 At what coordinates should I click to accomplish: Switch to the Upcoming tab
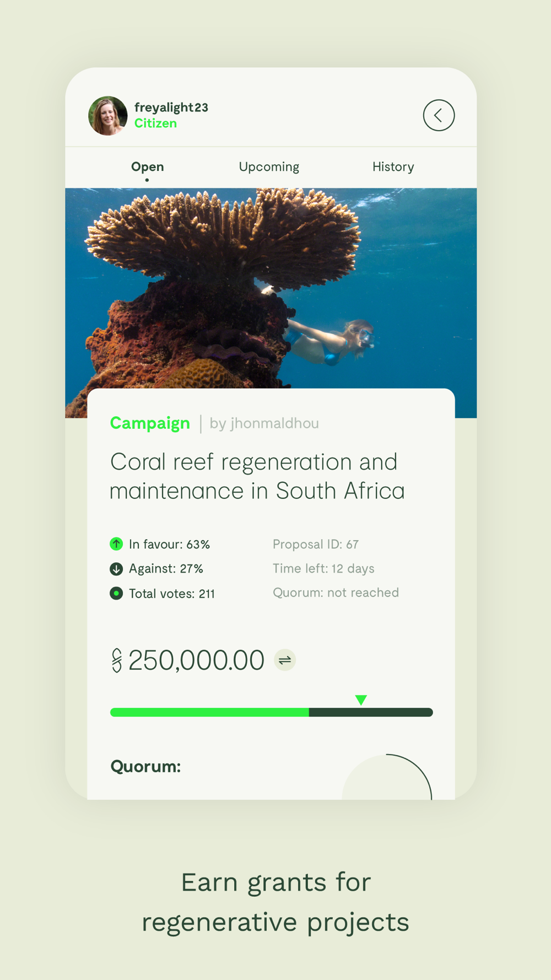[269, 167]
